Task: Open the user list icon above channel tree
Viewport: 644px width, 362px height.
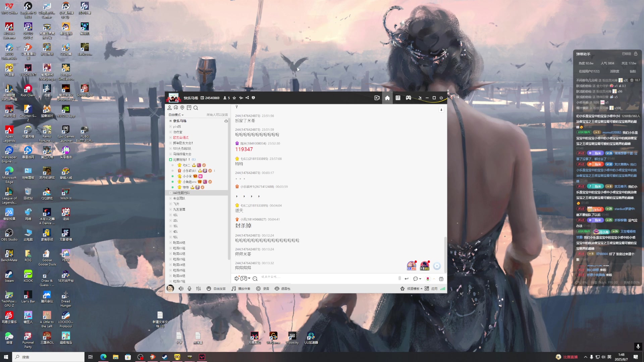Action: (169, 108)
